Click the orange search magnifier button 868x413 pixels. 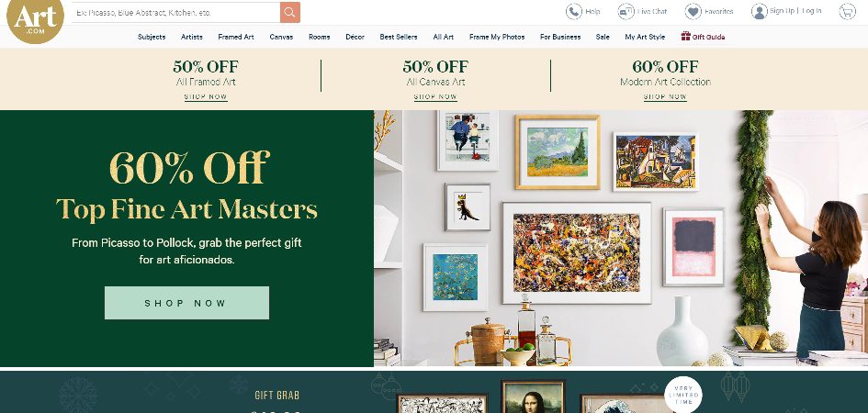tap(290, 12)
